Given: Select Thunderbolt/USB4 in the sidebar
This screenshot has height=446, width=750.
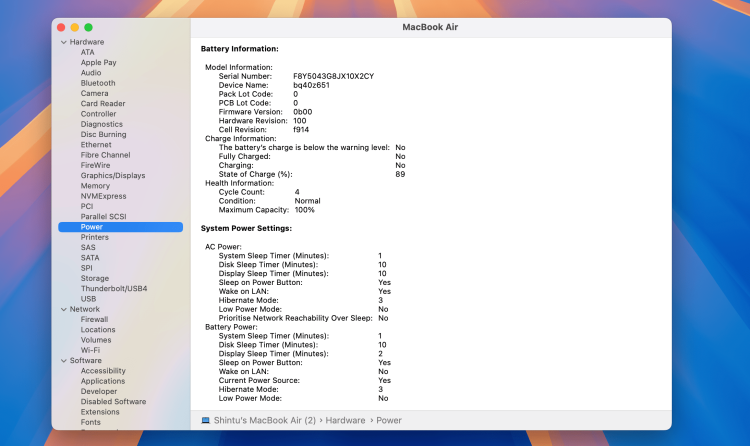Looking at the screenshot, I should click(x=114, y=289).
